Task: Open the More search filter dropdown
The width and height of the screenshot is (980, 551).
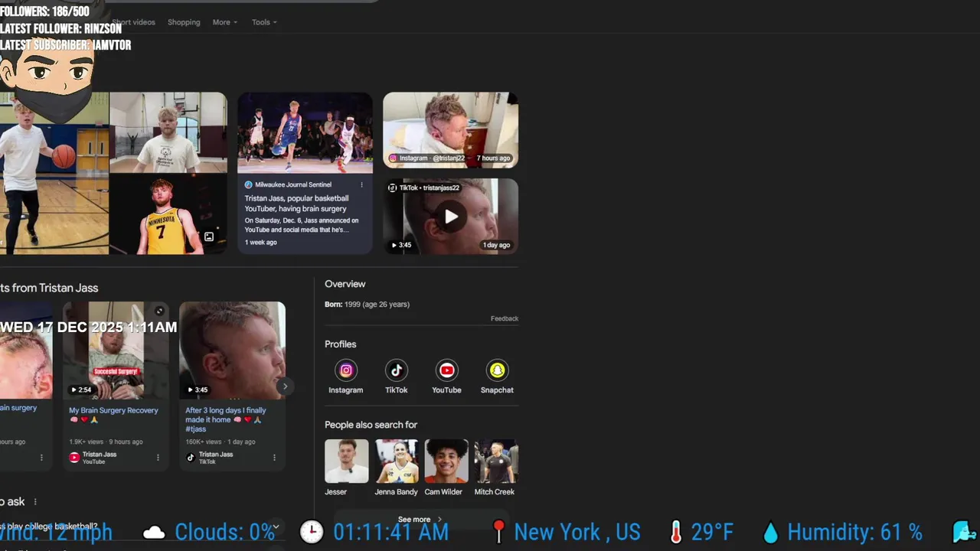Action: point(224,22)
